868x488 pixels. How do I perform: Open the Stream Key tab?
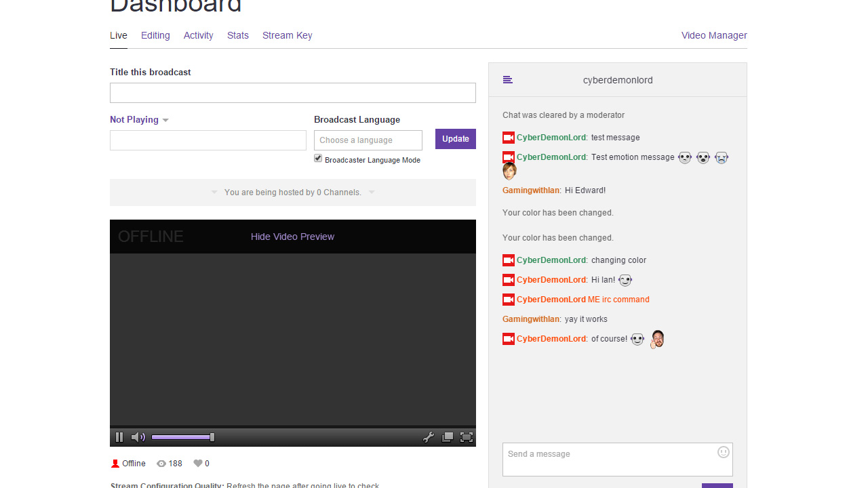click(x=288, y=35)
